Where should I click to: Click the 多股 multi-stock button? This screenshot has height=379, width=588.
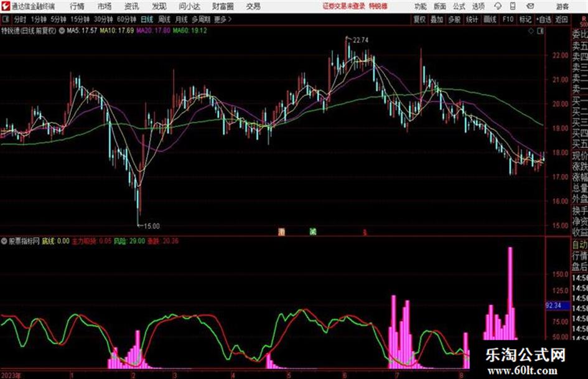pyautogui.click(x=454, y=19)
